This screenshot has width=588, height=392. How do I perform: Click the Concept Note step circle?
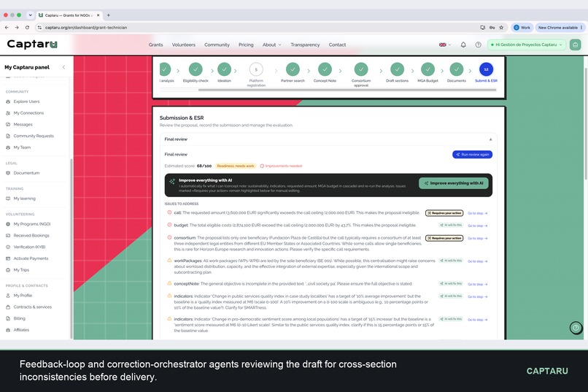coord(325,69)
